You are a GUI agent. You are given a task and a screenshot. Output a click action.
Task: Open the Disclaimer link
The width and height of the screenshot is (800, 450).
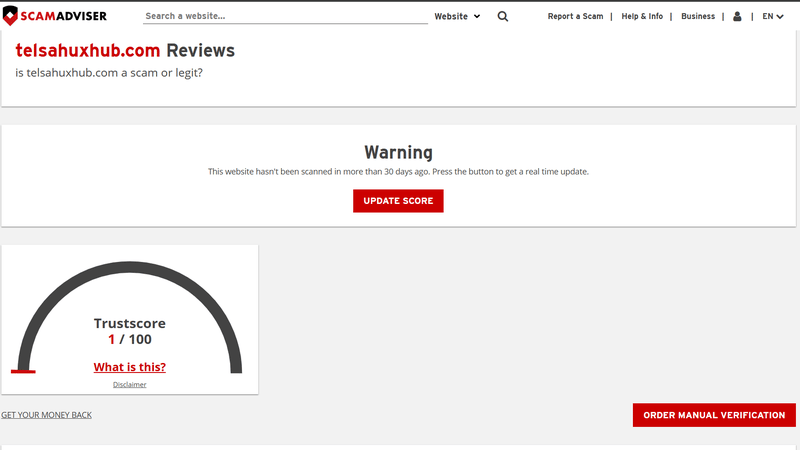click(x=130, y=385)
